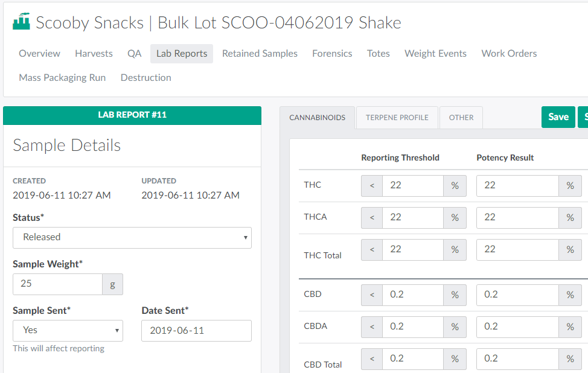Image resolution: width=588 pixels, height=373 pixels.
Task: Click the Sample Weight input field
Action: point(57,284)
